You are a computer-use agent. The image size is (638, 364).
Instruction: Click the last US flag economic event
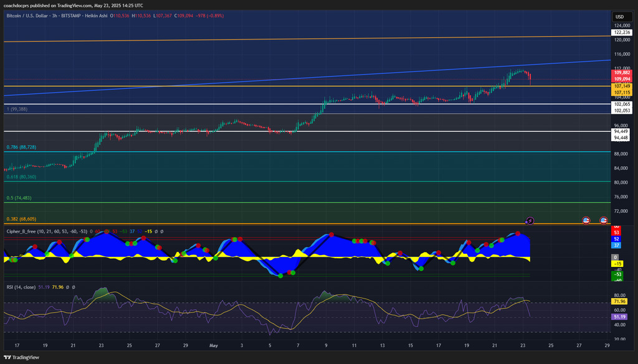tap(603, 220)
